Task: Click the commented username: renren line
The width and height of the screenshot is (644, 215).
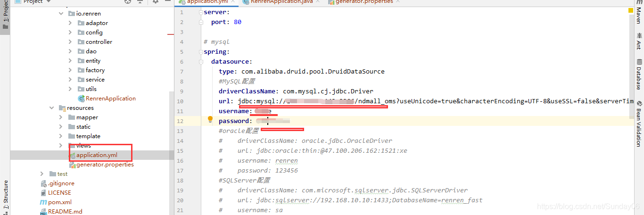Action: (258, 160)
